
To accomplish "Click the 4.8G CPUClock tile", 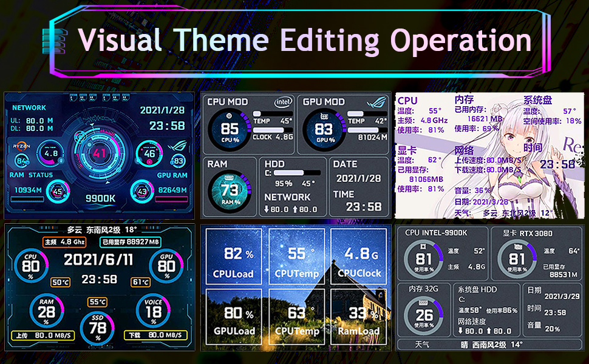I will 359,256.
